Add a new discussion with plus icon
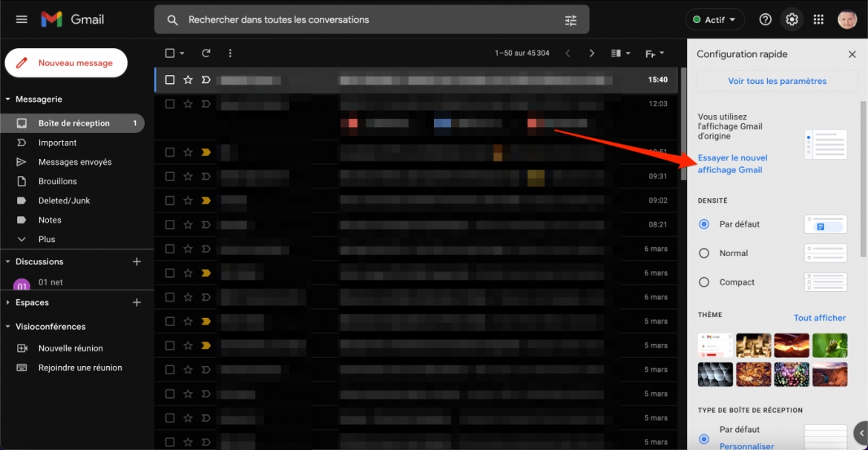This screenshot has width=868, height=450. coord(137,261)
